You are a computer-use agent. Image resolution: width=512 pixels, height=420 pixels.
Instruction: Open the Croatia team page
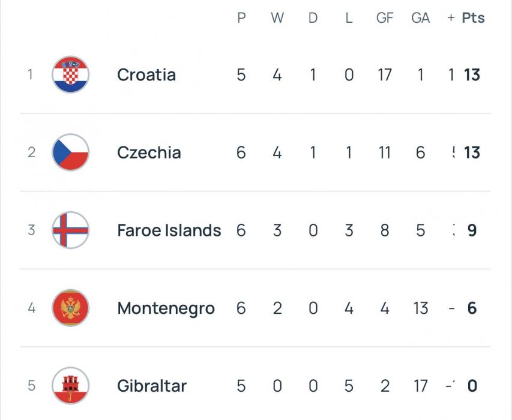(x=146, y=75)
